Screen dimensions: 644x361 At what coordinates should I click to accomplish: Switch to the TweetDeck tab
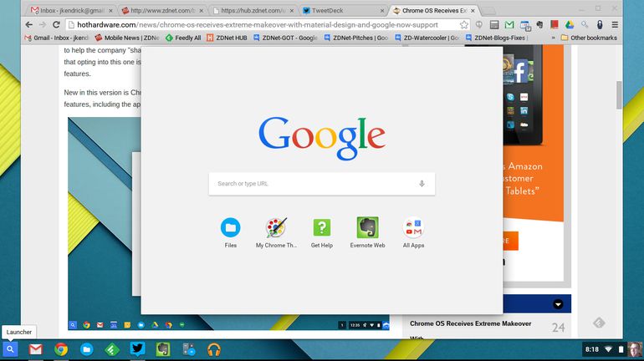pyautogui.click(x=344, y=11)
